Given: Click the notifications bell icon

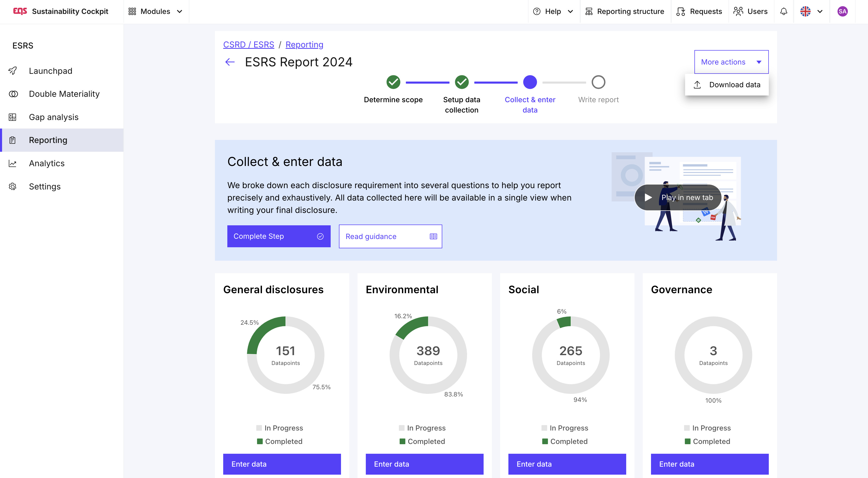Looking at the screenshot, I should [x=784, y=11].
